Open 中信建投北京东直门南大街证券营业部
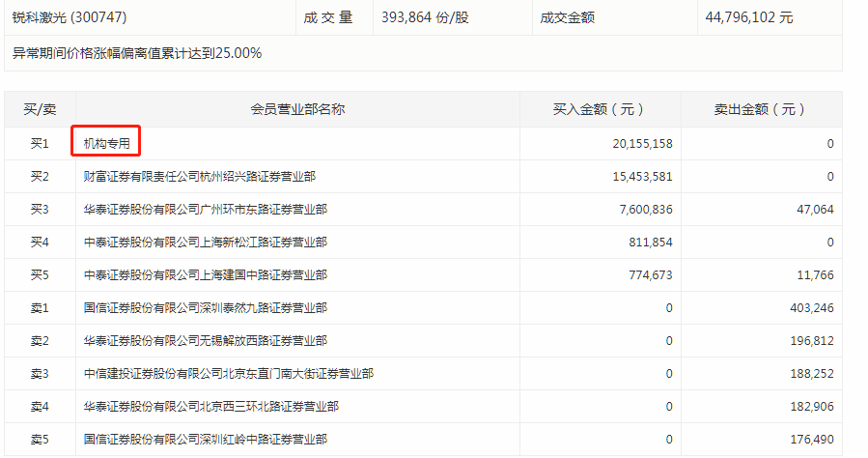 tap(228, 374)
